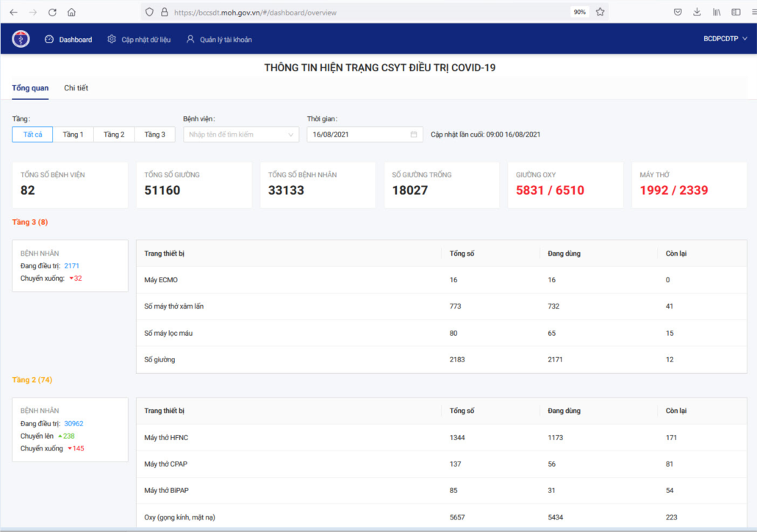
Task: Select the Tầng 1 filter option
Action: point(73,134)
